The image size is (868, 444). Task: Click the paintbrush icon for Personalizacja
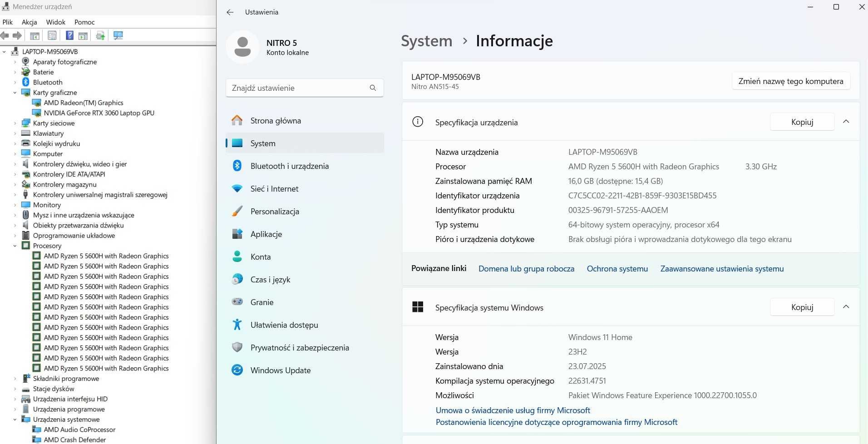click(237, 211)
